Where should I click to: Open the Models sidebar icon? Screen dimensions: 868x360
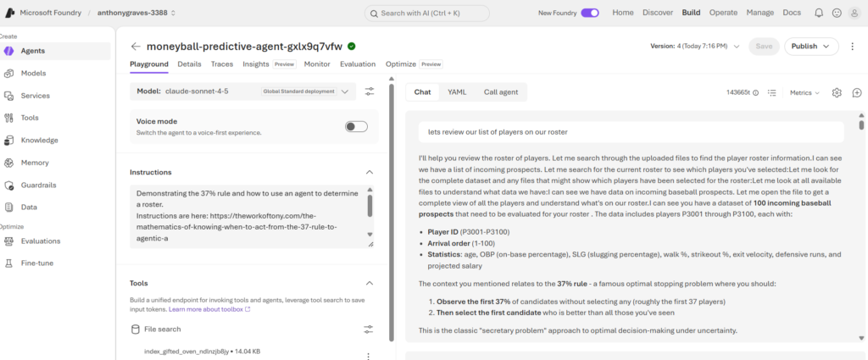[8, 73]
